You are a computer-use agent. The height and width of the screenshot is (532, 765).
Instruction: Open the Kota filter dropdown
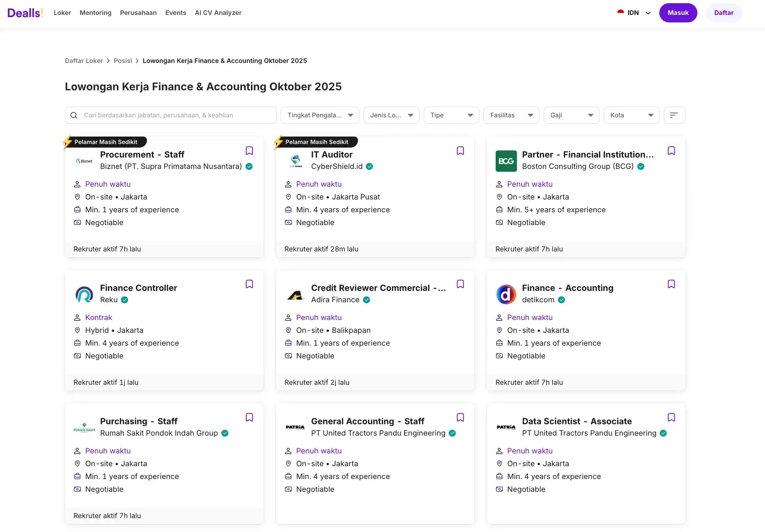pos(631,115)
